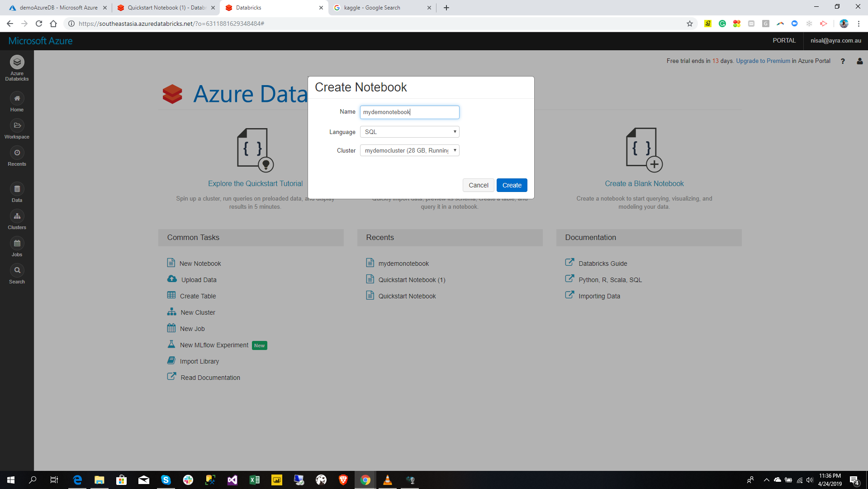Switch to Quickstart Notebook (1) tab
Viewport: 868px width, 489px height.
pos(165,8)
